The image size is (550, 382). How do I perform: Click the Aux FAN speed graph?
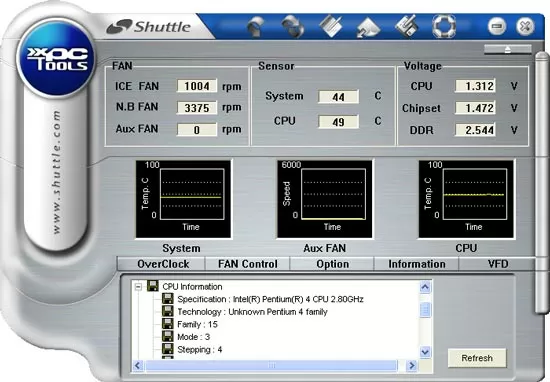325,199
